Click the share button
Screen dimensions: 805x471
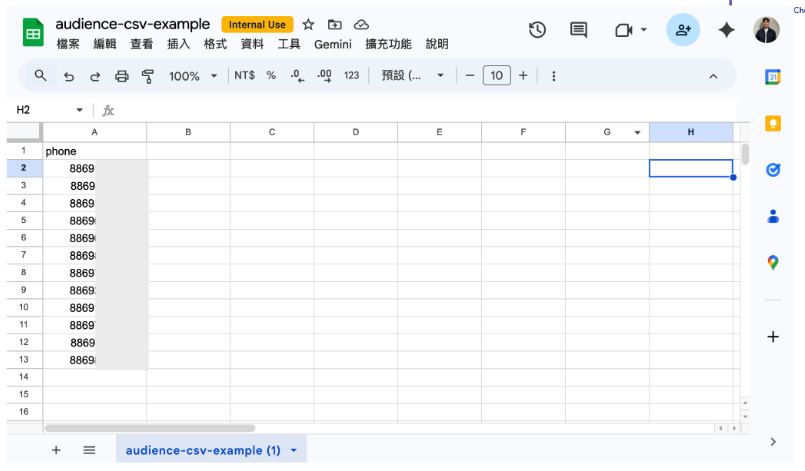[683, 30]
